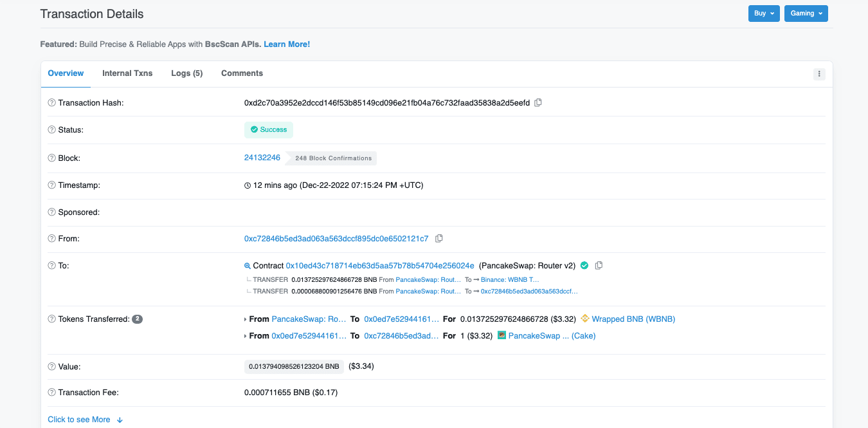This screenshot has width=868, height=428.
Task: Open PancakeSwap ... (Cake) token link
Action: click(x=552, y=336)
